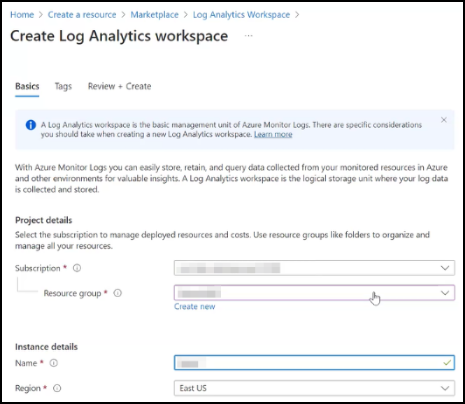Open the ellipsis more options beside title
This screenshot has height=404, width=465.
pos(249,36)
